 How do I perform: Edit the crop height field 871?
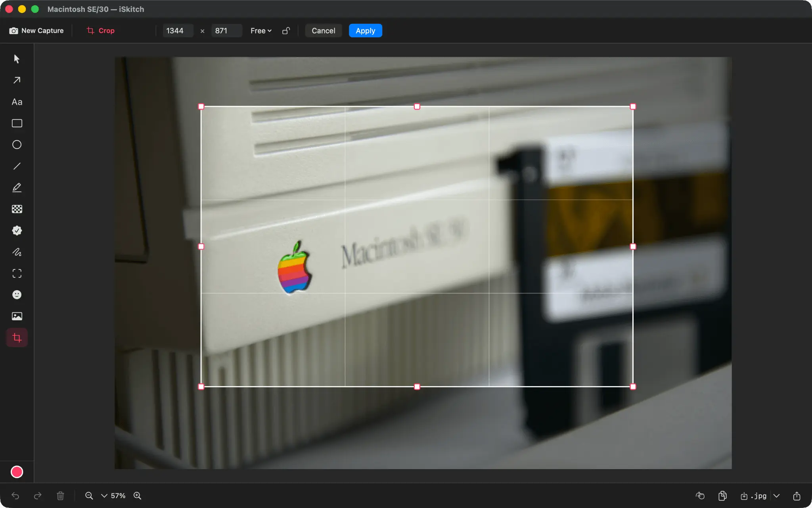tap(226, 31)
